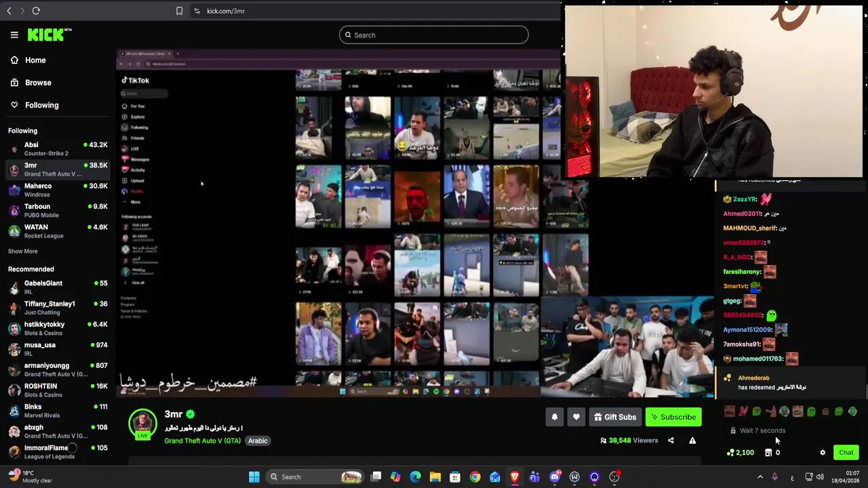
Task: Open File Explorer from taskbar
Action: tap(435, 477)
